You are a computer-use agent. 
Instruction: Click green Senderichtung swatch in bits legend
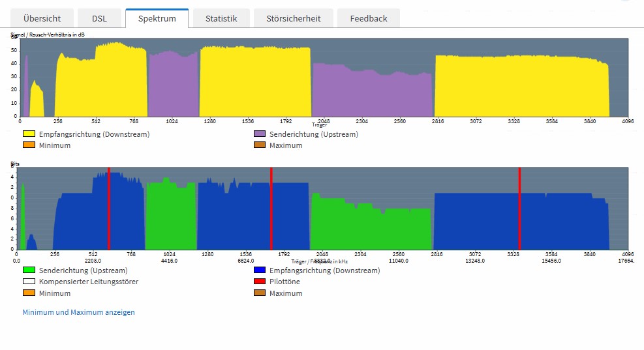(29, 270)
